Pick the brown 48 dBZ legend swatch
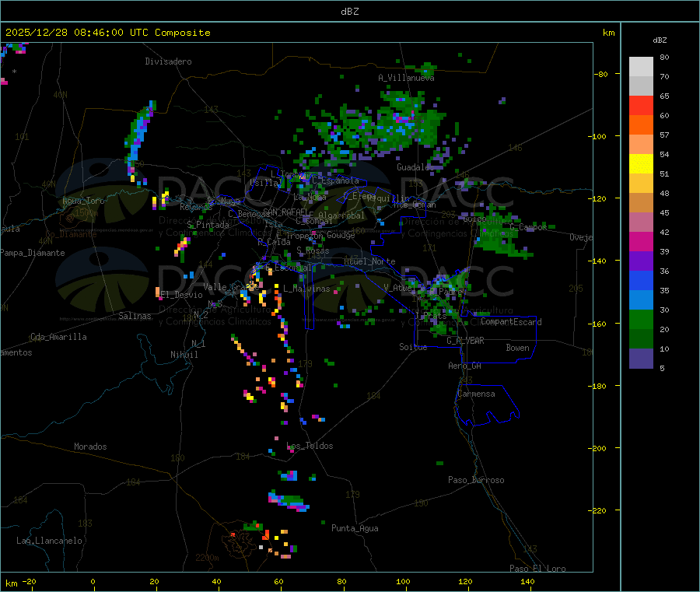 [x=641, y=203]
